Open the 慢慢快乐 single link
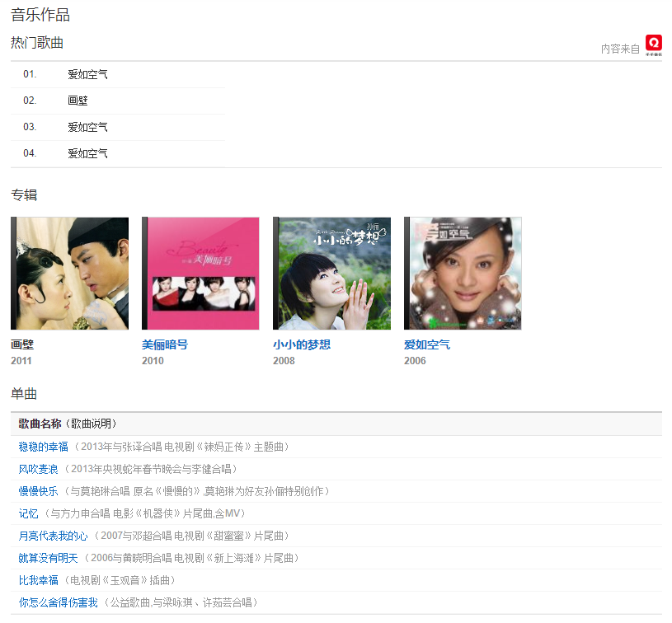 point(38,491)
